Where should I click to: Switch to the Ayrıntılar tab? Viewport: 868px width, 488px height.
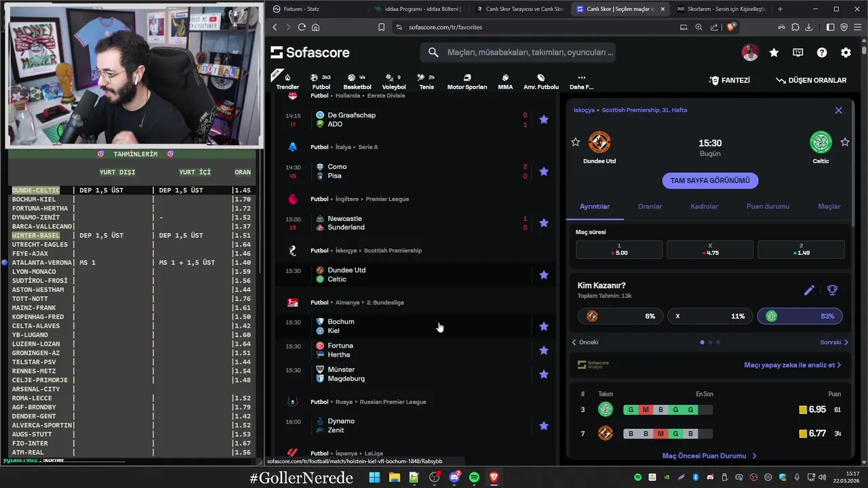595,206
